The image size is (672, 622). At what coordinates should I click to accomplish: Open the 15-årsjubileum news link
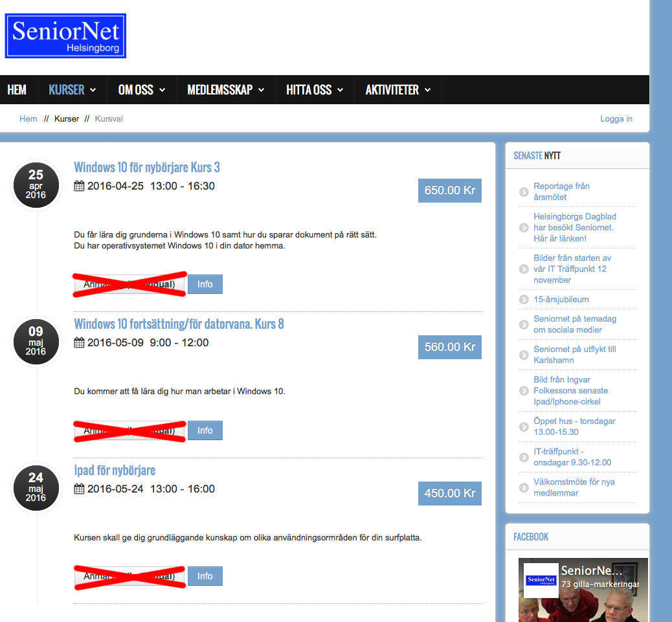(x=561, y=300)
